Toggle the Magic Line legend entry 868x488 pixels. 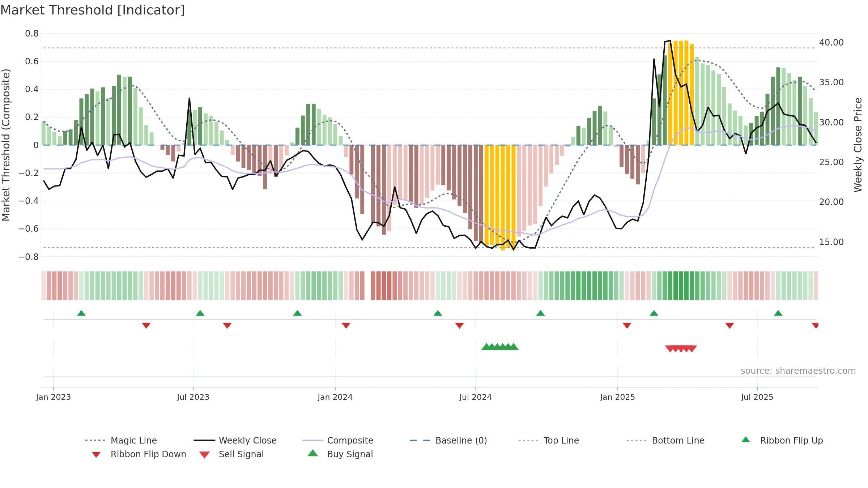(x=121, y=440)
